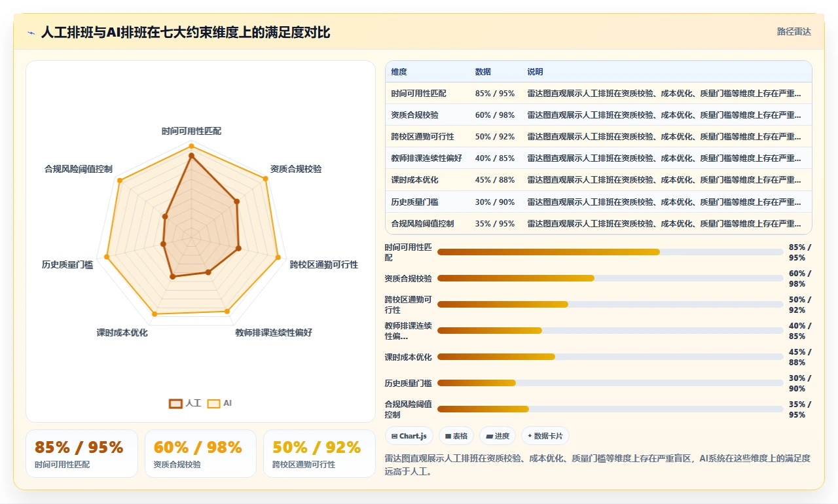Click the 人工 data point on 时间可用性匹配 axis
Screen dimensions: 838x504
point(191,156)
